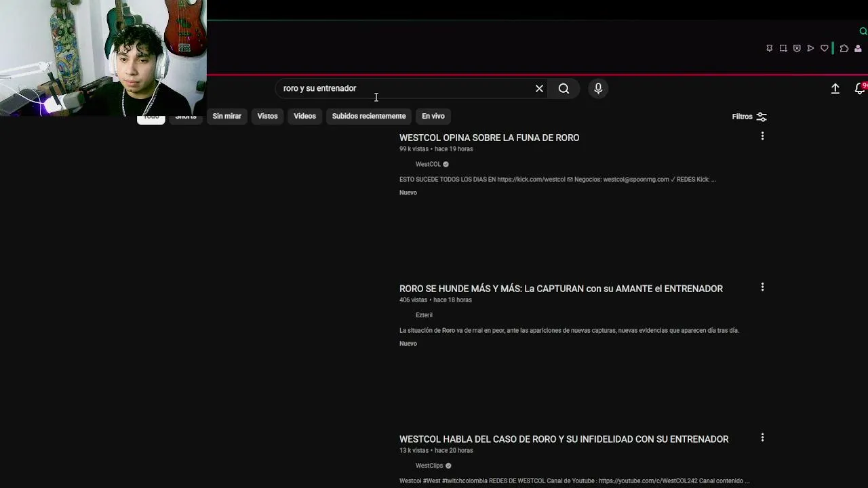Start voice search with the microphone
The image size is (868, 488).
(x=598, y=89)
